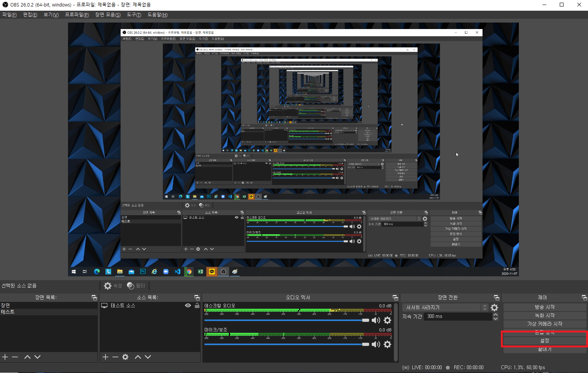Click the OBS logo in the title bar
The width and height of the screenshot is (588, 373).
coord(5,5)
